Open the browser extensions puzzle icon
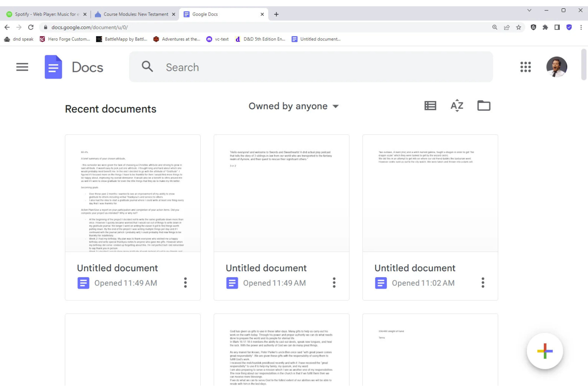This screenshot has height=392, width=588. pyautogui.click(x=545, y=27)
